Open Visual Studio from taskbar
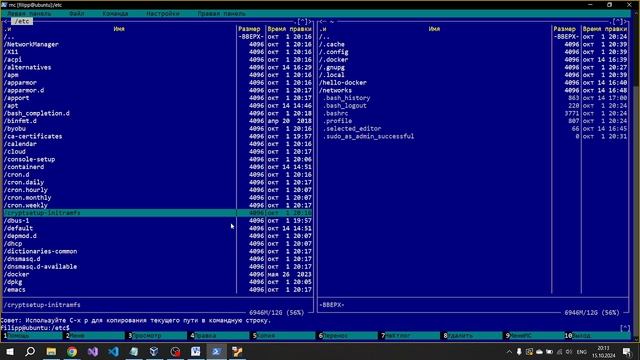Viewport: 640px width, 360px height. click(93, 351)
